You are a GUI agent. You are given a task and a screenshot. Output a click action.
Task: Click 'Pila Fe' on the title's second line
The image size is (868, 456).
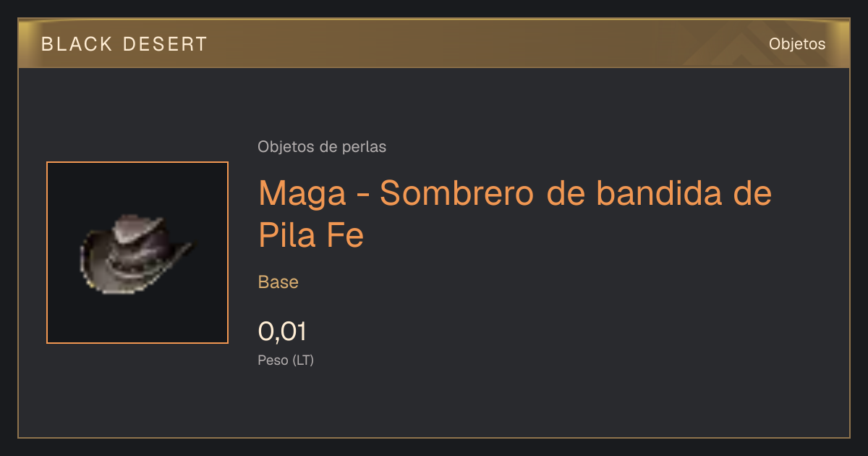[x=311, y=235]
